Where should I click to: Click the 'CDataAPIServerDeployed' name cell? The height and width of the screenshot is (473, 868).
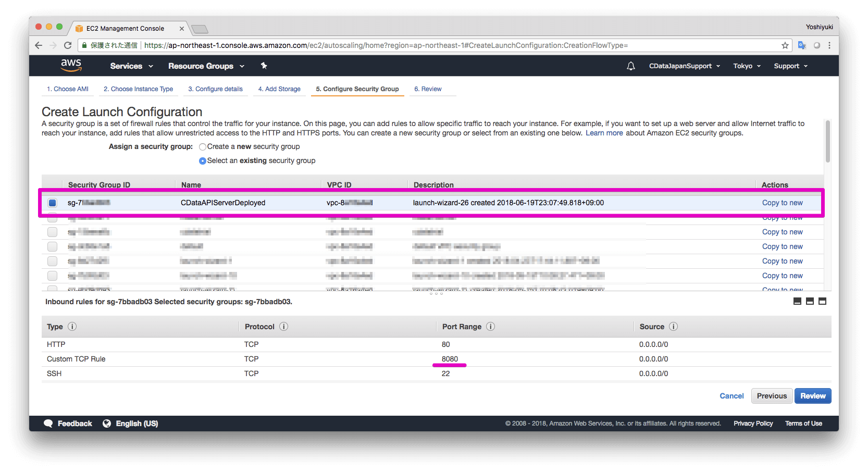pos(223,203)
